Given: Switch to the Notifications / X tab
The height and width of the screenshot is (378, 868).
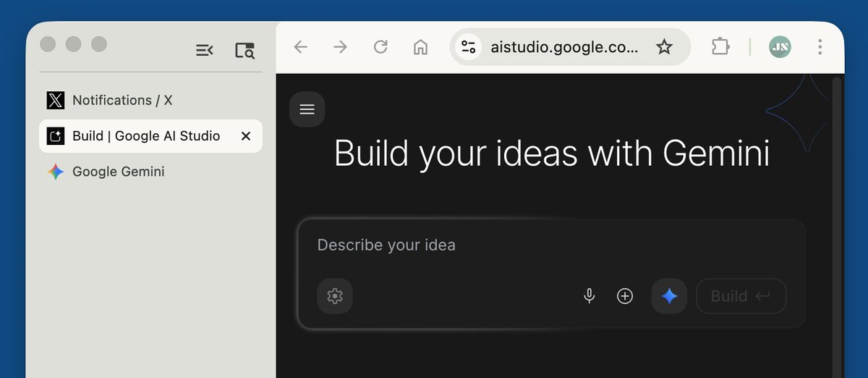Looking at the screenshot, I should click(150, 100).
